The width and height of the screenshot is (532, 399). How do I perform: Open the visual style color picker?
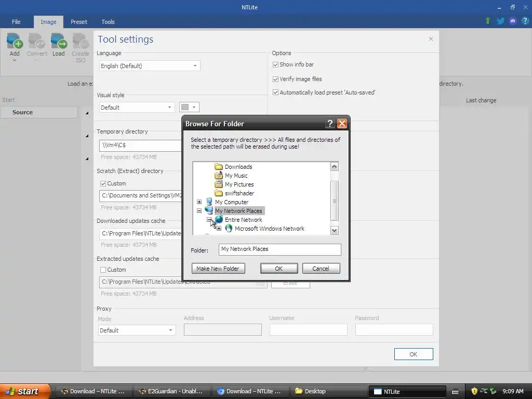[189, 107]
